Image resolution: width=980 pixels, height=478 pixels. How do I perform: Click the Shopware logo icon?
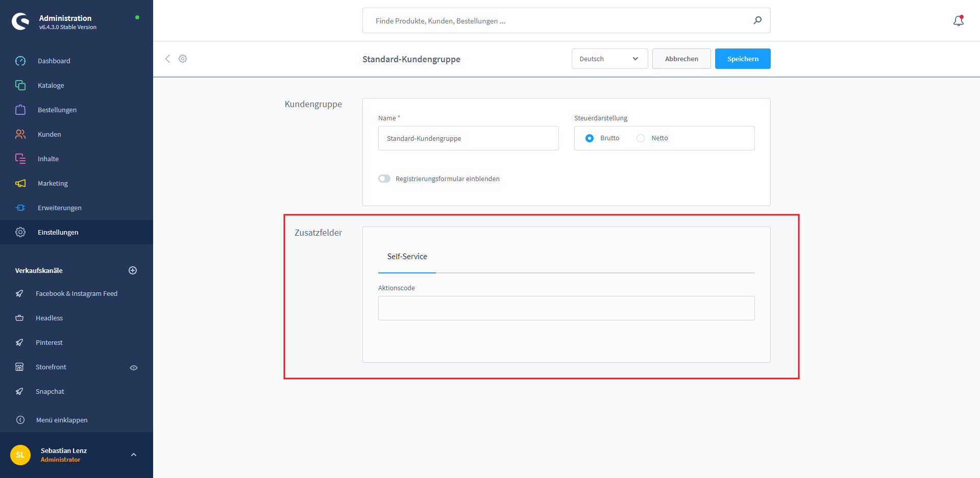point(20,21)
